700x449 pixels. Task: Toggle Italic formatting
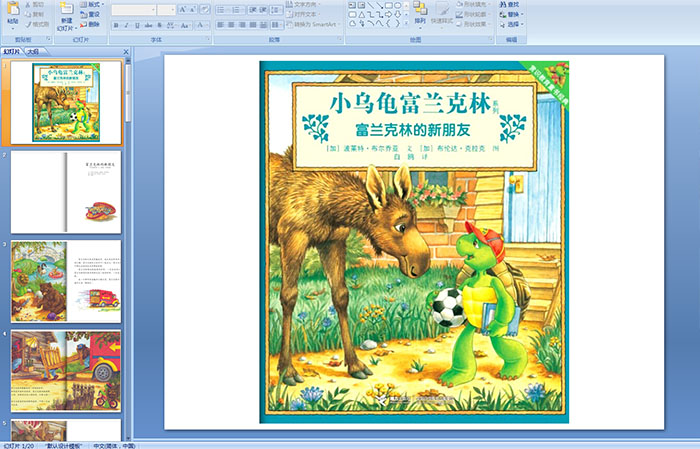pyautogui.click(x=126, y=25)
